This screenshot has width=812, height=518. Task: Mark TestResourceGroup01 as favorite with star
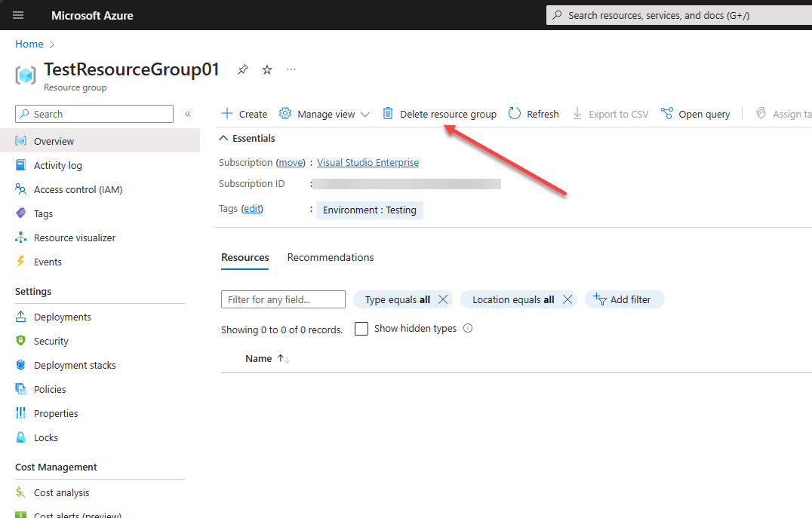click(x=266, y=69)
